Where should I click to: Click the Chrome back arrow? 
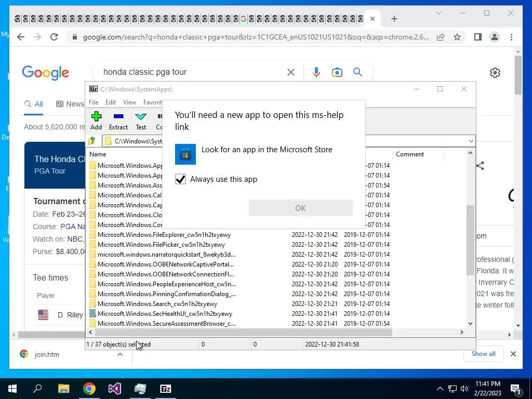[21, 37]
